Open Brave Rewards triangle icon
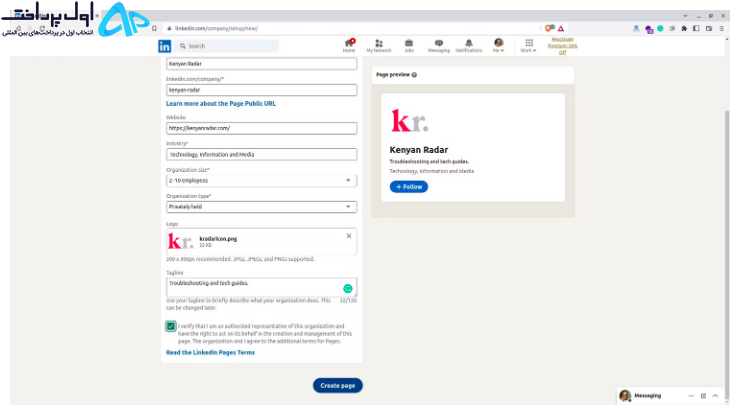 [561, 28]
